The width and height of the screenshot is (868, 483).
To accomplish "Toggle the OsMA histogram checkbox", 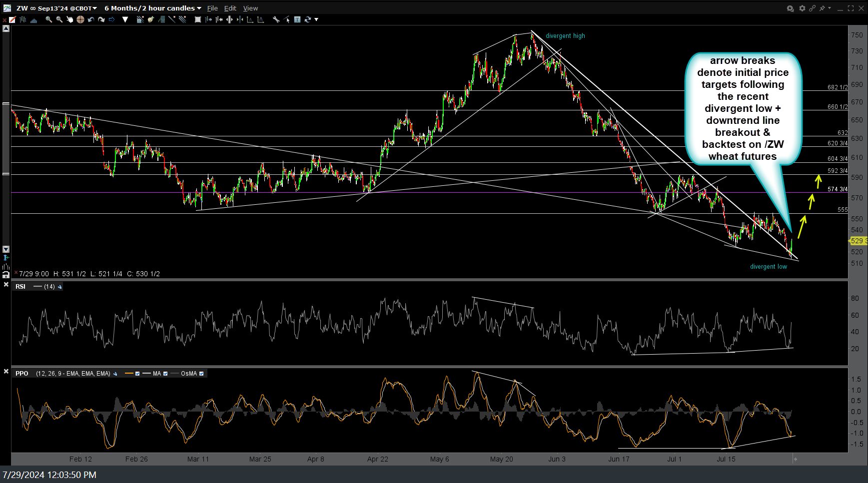I will [x=201, y=374].
